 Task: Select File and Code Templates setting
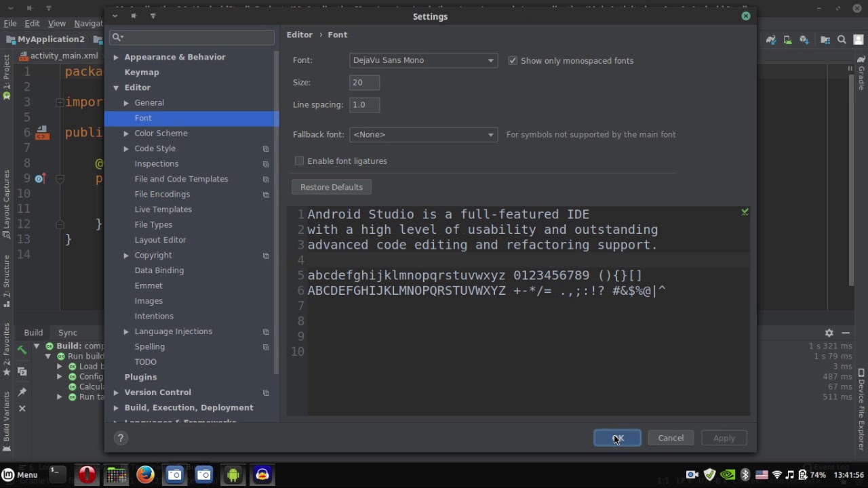pyautogui.click(x=181, y=179)
